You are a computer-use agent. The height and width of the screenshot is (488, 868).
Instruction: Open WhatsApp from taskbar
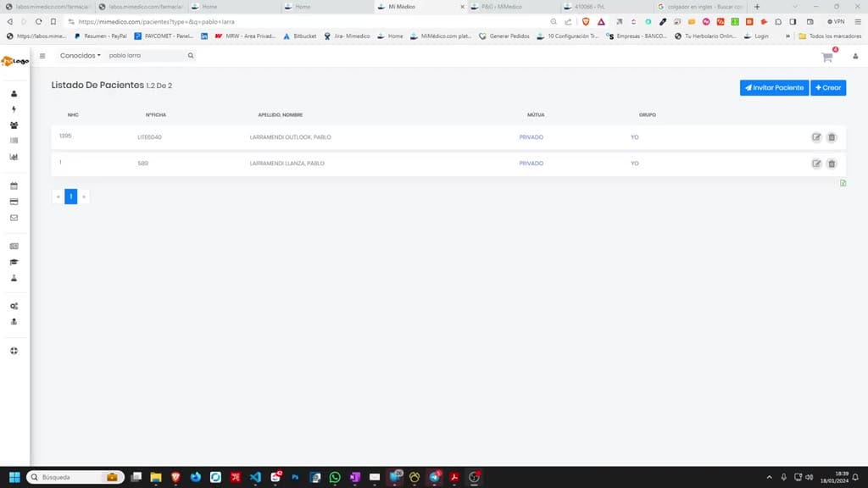pos(335,477)
